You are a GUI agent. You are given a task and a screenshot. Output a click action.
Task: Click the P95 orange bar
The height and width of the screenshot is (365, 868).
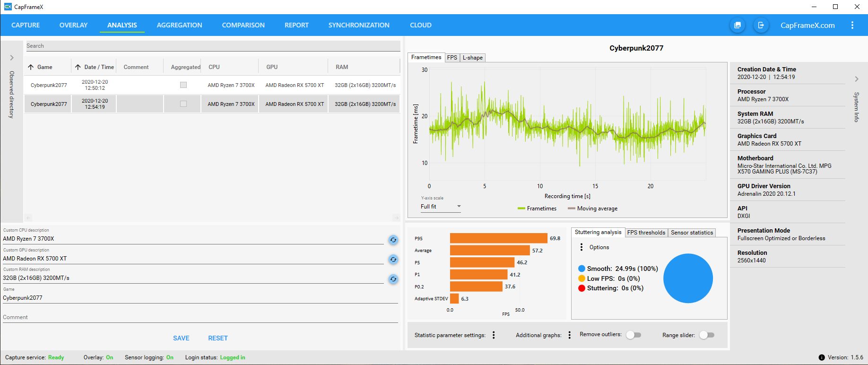click(499, 238)
